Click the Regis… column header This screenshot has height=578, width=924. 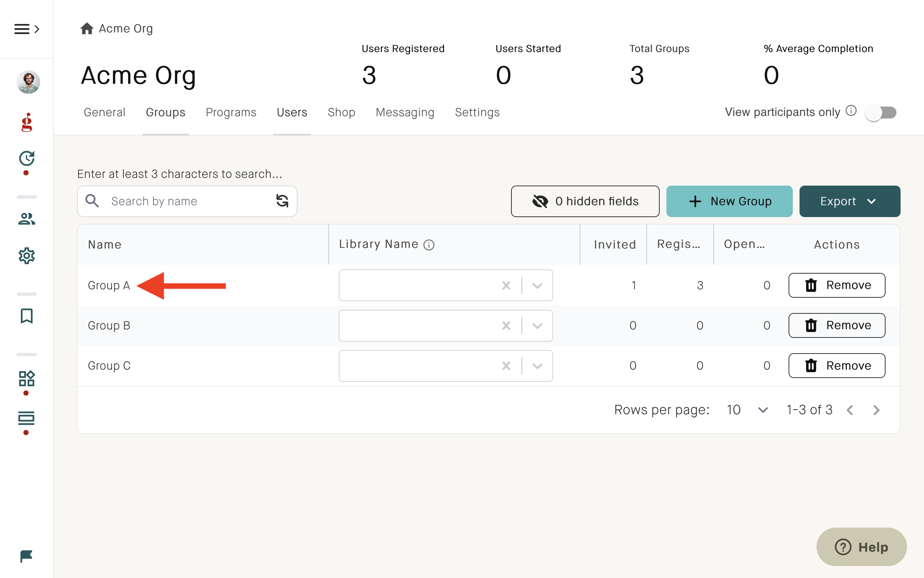click(679, 244)
